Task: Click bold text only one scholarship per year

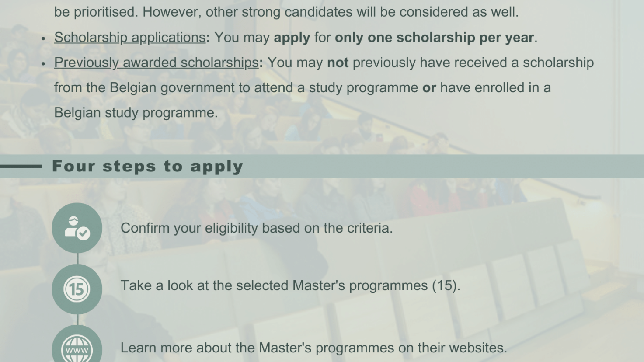Action: click(x=434, y=38)
